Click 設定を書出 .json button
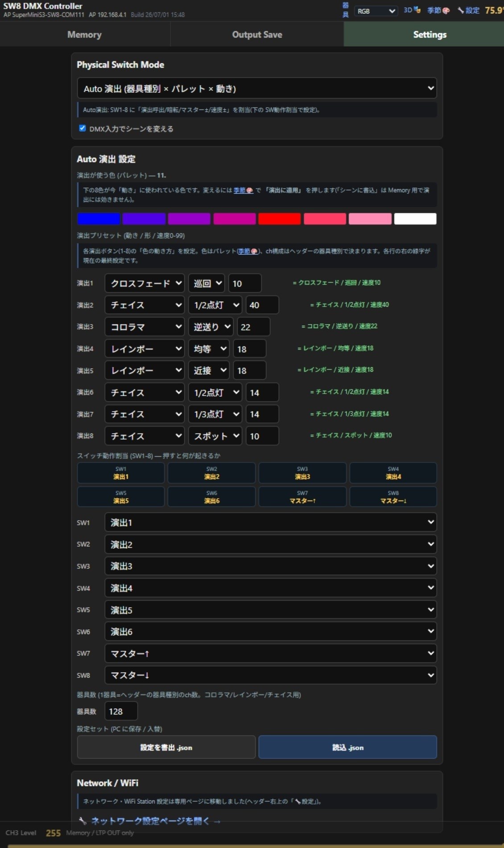504x848 pixels. 166,747
